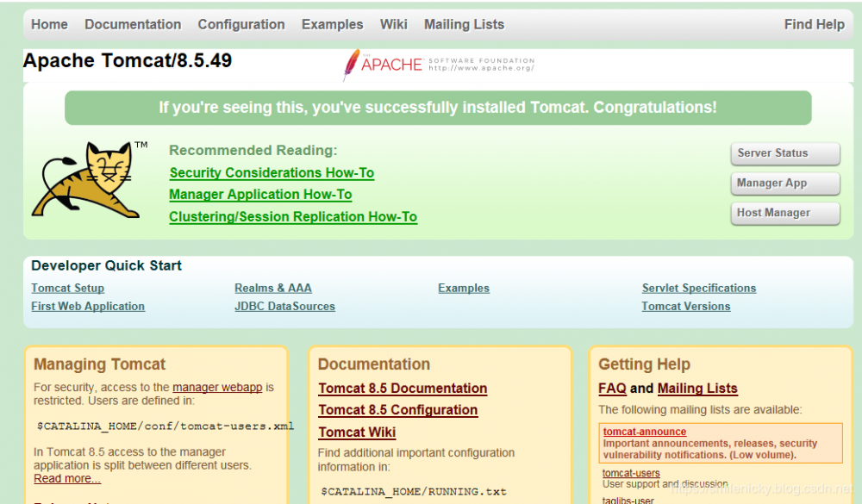The height and width of the screenshot is (504, 862).
Task: Click the Recommended Reading heading
Action: (x=253, y=150)
